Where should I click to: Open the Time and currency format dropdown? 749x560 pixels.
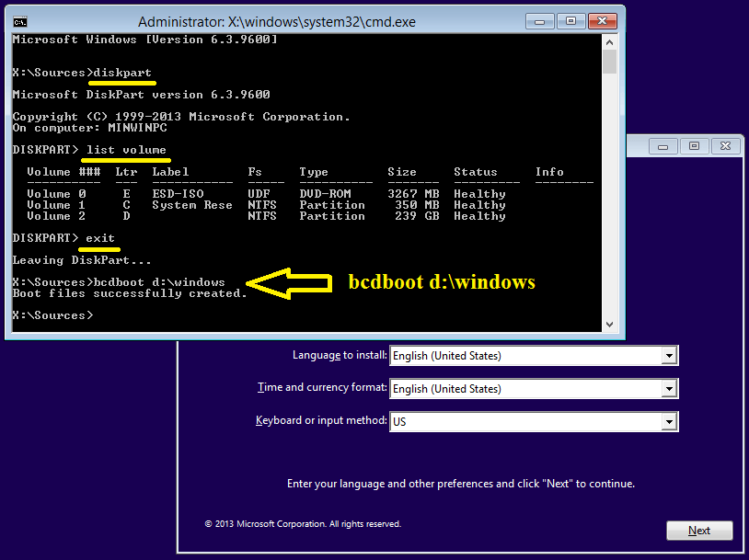[669, 388]
